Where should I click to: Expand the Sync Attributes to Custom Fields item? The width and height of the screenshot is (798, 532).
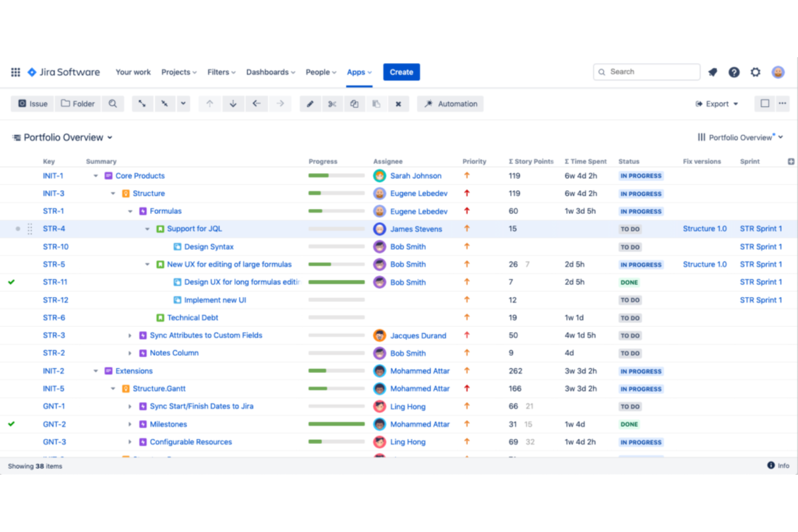point(130,335)
